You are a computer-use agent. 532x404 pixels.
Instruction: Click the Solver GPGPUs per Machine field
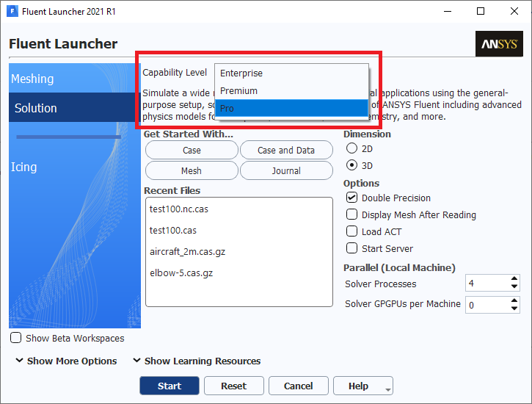point(487,305)
